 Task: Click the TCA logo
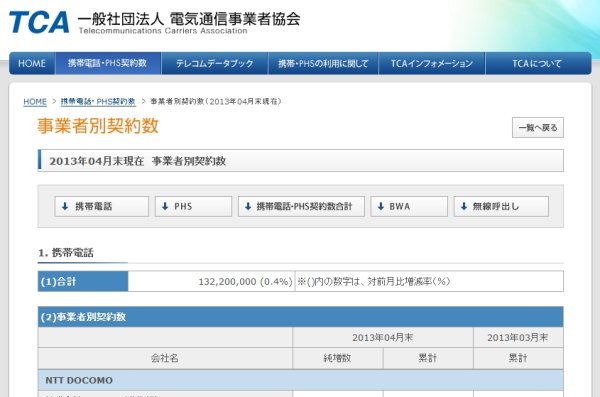[39, 22]
